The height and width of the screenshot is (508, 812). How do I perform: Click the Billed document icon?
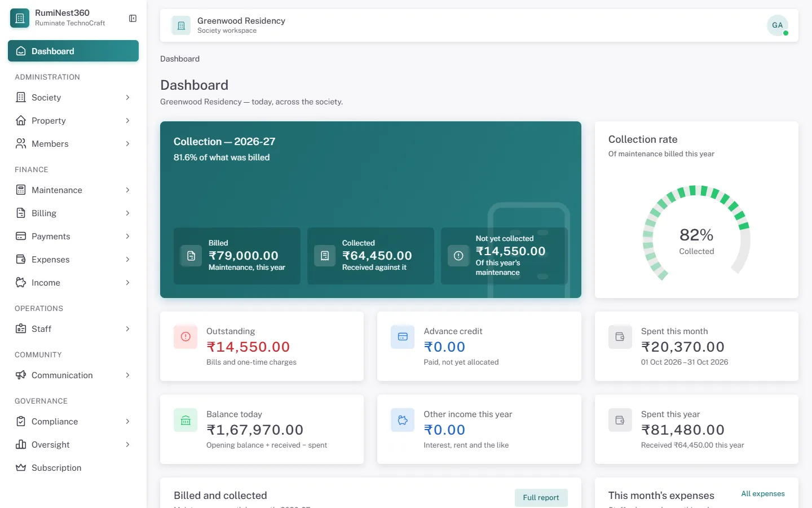pyautogui.click(x=191, y=256)
